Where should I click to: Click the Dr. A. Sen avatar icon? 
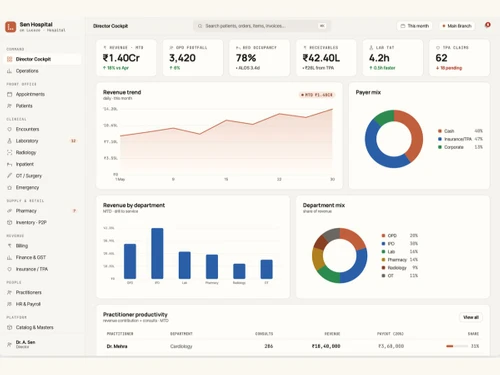coord(10,344)
